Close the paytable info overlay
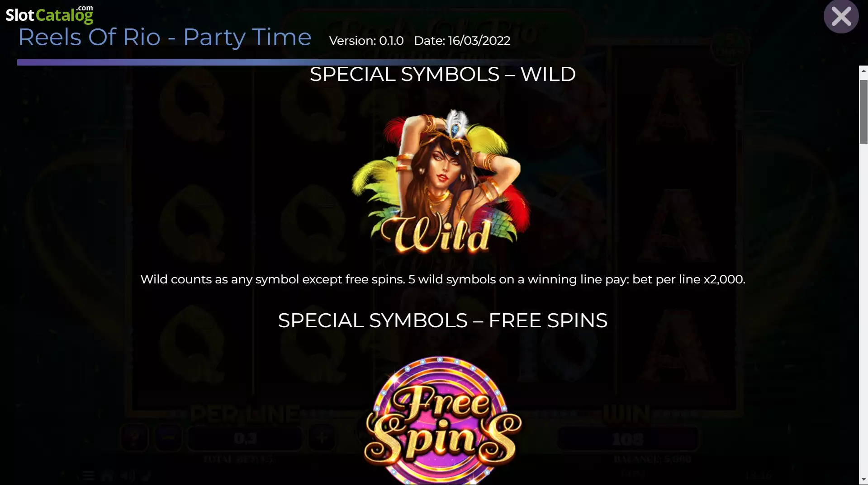 pyautogui.click(x=841, y=17)
